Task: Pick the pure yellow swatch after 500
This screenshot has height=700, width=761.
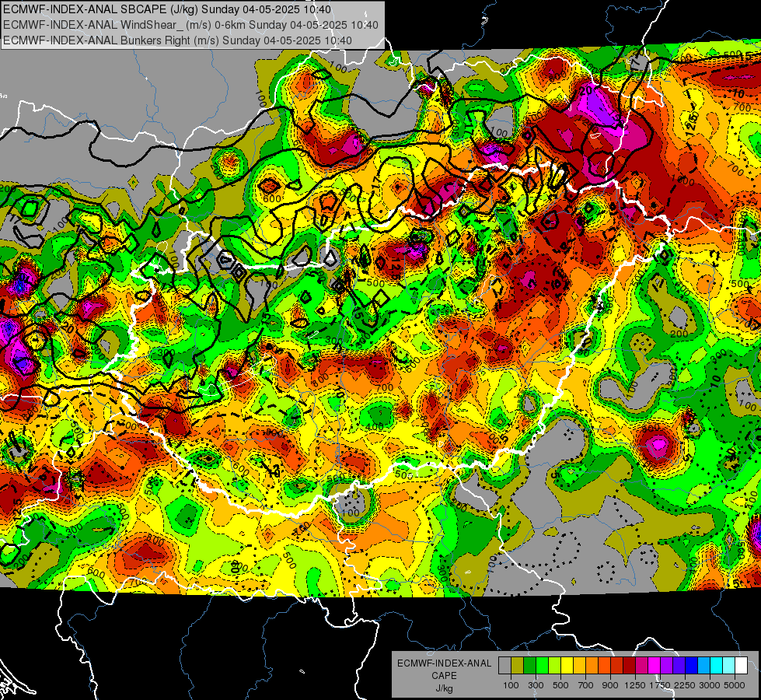Action: click(567, 666)
